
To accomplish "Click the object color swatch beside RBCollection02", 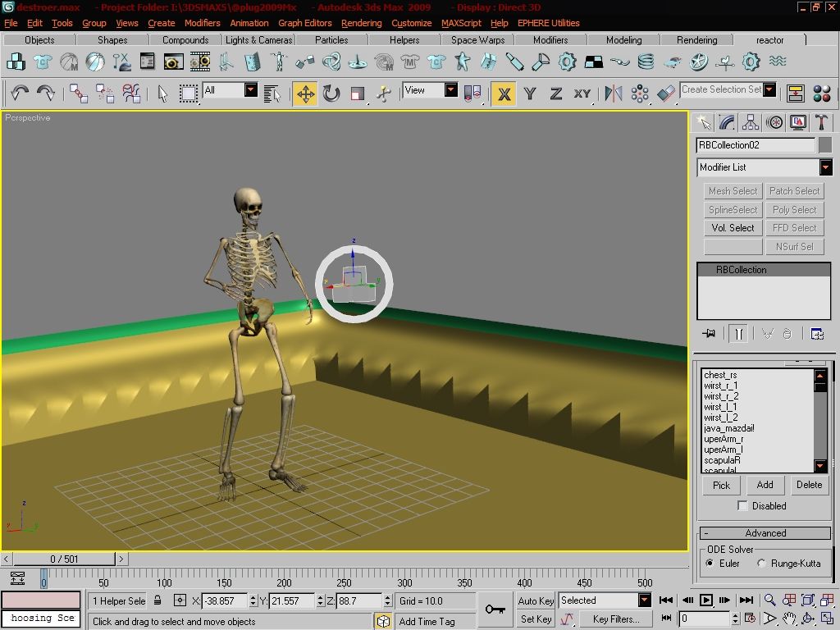I will click(825, 145).
